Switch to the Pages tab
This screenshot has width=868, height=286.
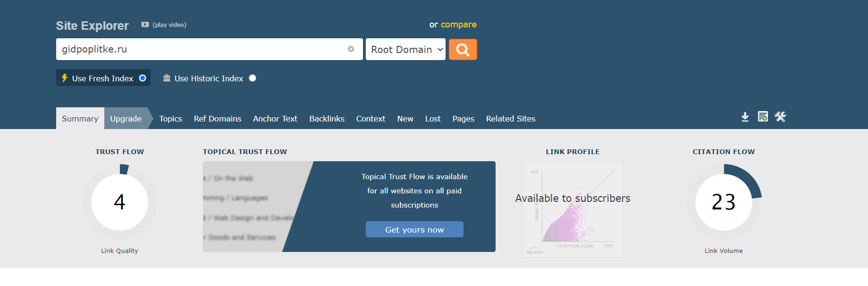463,119
